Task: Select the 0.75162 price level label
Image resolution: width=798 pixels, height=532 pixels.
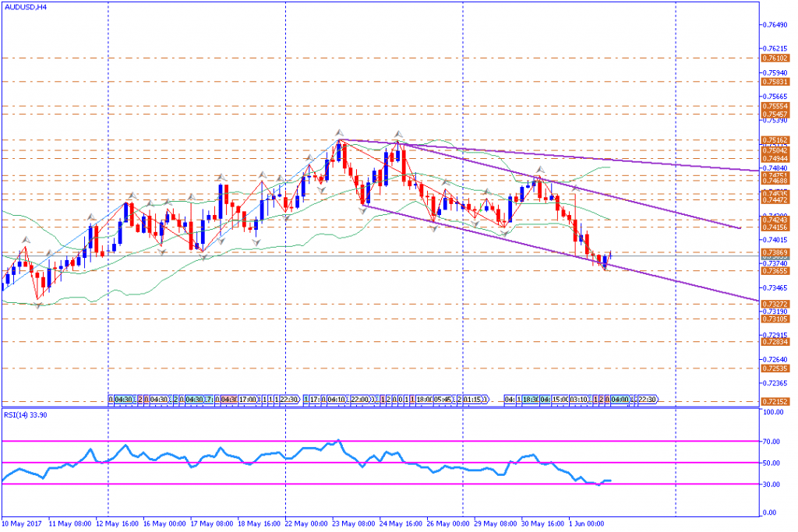Action: click(775, 140)
